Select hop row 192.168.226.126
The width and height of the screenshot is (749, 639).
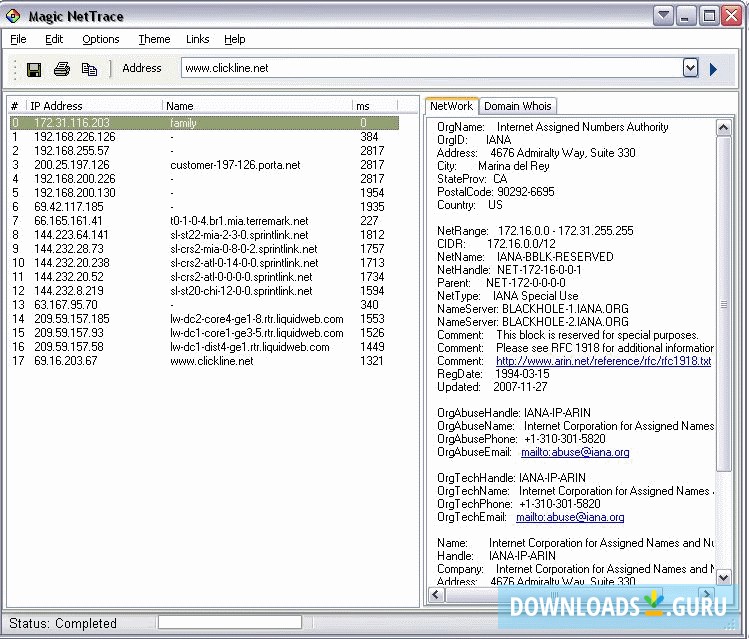(204, 137)
